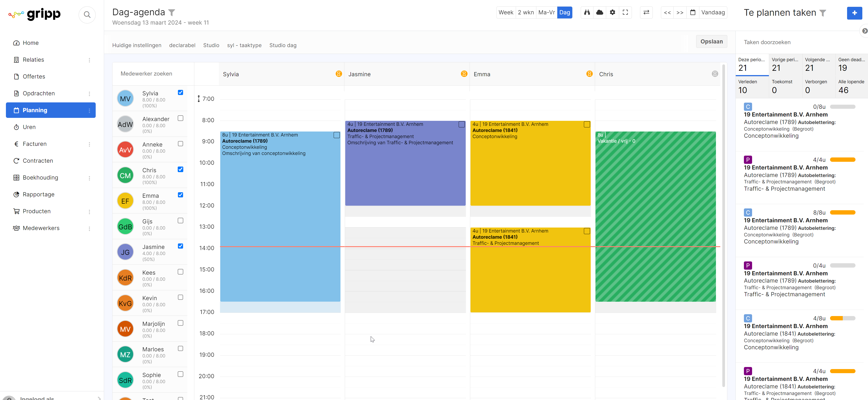
Task: Jump to Vandaag
Action: click(x=713, y=13)
